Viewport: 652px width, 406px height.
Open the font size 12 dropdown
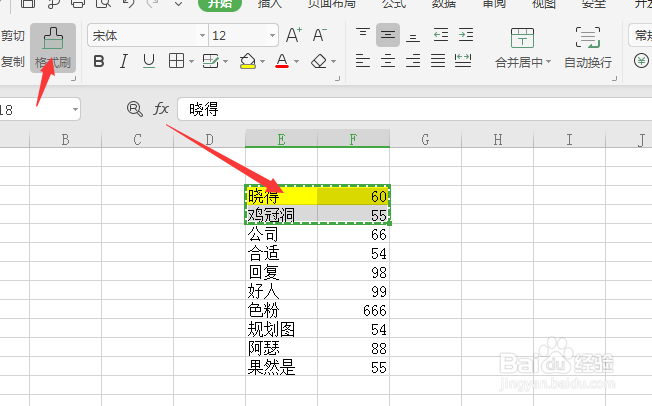(x=272, y=35)
